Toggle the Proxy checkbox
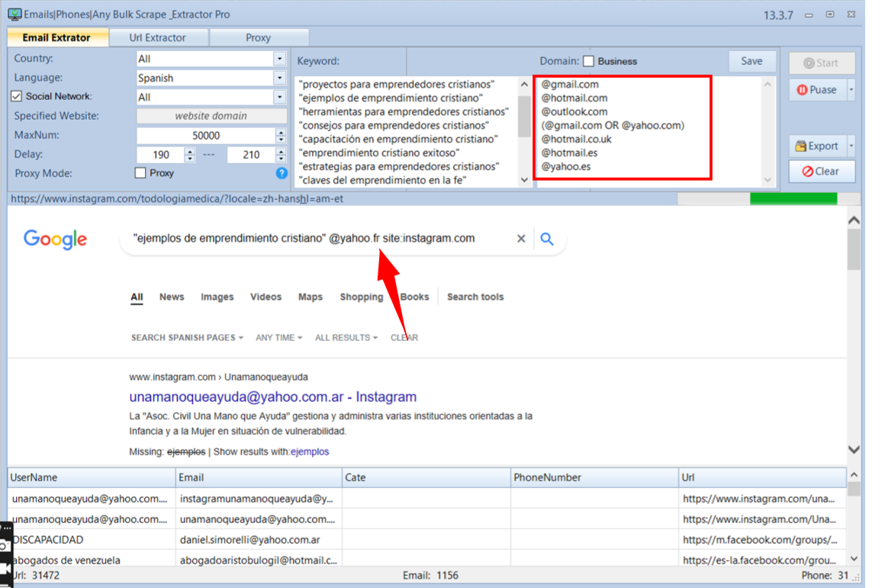The image size is (888, 588). point(140,173)
